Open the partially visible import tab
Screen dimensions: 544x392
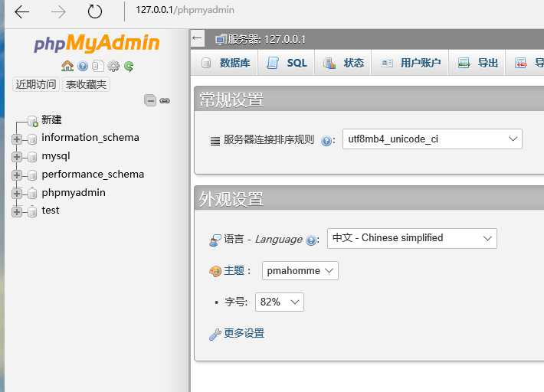pyautogui.click(x=526, y=63)
